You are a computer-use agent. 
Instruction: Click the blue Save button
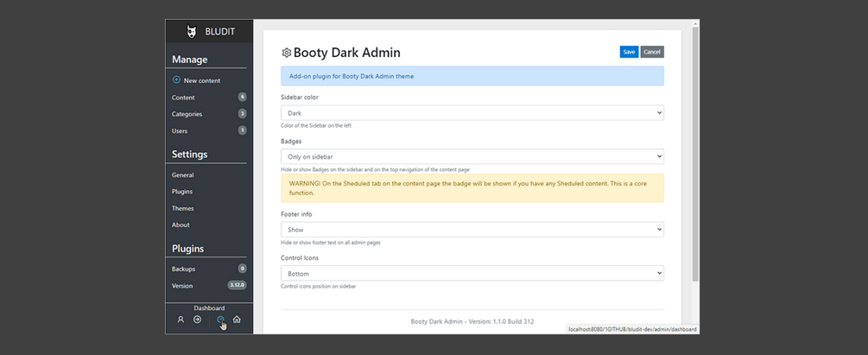[629, 52]
